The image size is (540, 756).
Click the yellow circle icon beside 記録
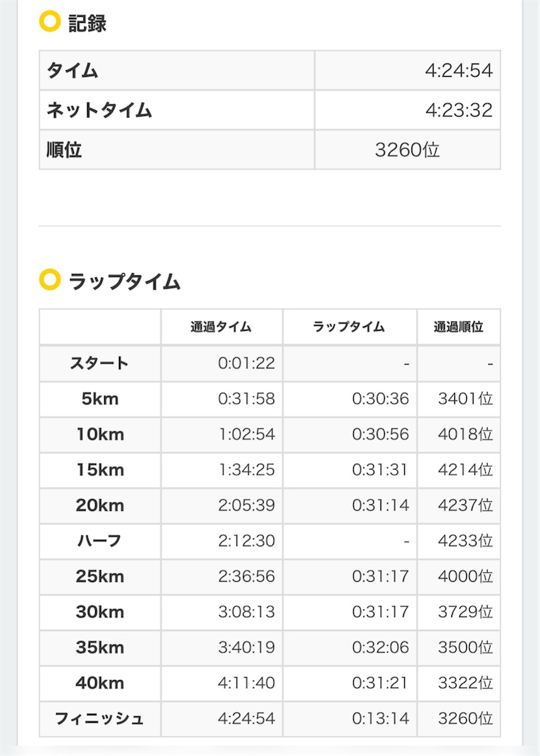49,21
